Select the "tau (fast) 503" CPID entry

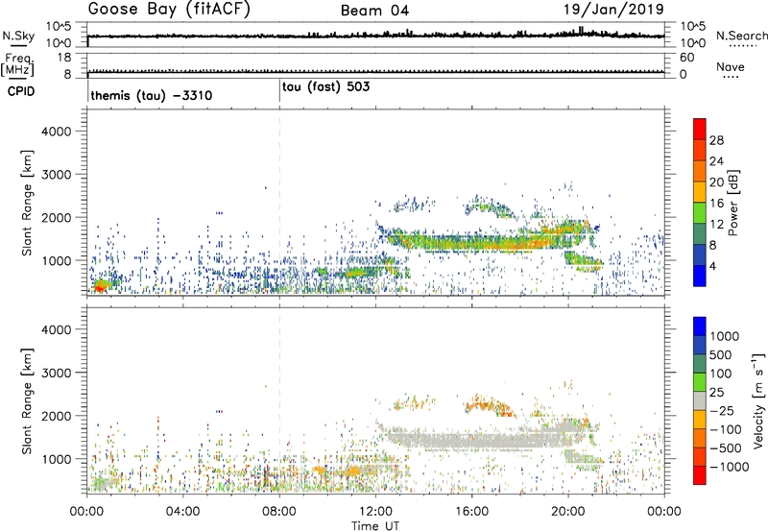325,87
